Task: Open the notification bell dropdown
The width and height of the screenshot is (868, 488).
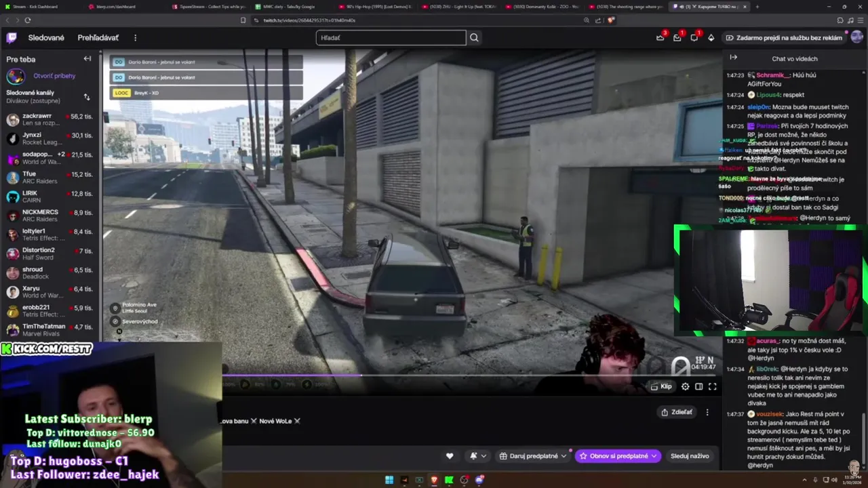Action: (x=478, y=456)
